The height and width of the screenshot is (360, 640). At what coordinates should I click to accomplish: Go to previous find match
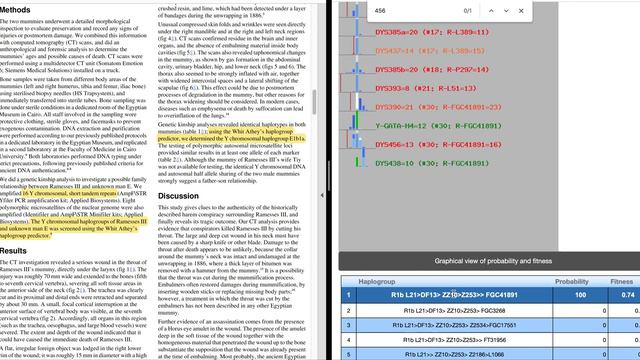tap(491, 11)
